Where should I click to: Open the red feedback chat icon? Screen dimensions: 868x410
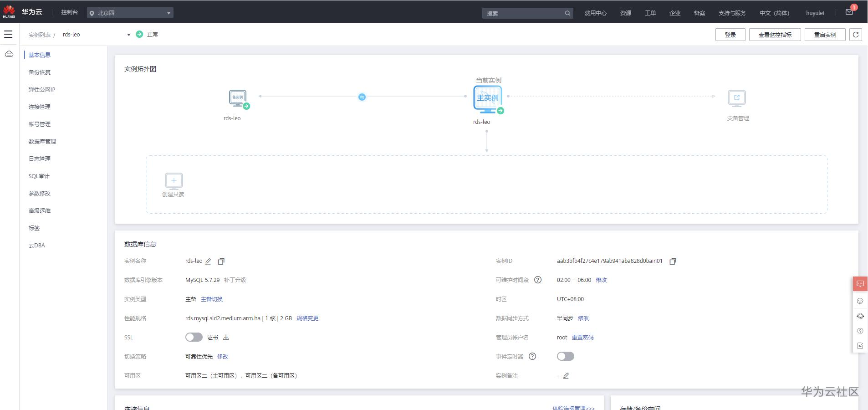[860, 283]
